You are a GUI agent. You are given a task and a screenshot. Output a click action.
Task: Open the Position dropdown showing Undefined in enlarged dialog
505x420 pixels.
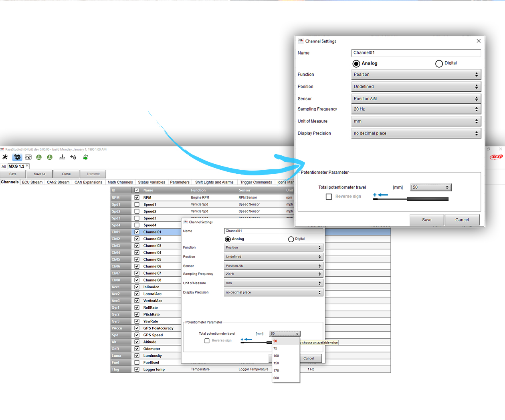pos(416,86)
